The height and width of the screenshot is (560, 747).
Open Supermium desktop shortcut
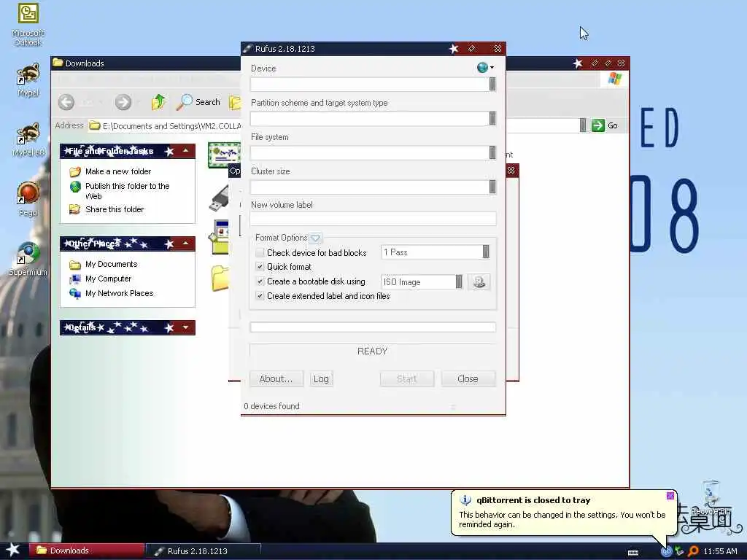coord(28,259)
